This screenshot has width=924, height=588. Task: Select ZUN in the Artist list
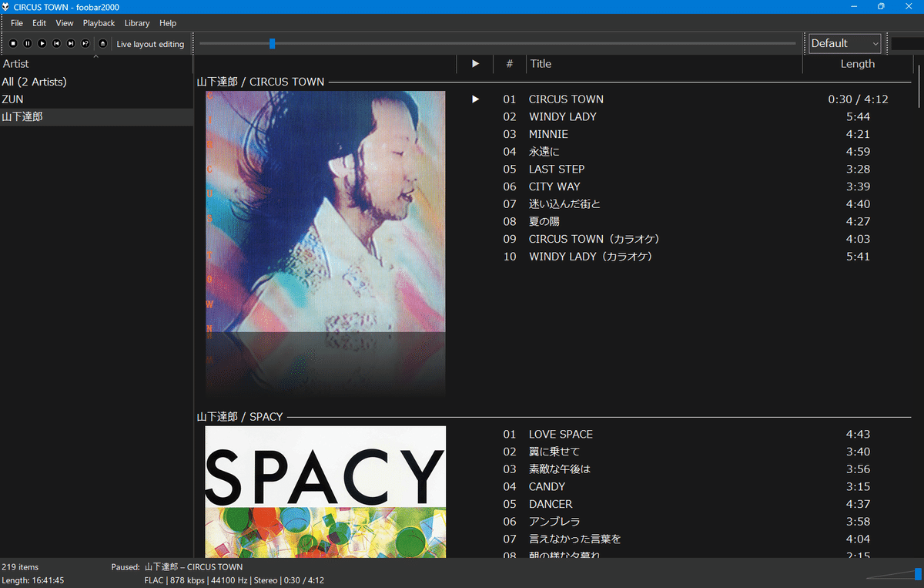pos(96,99)
